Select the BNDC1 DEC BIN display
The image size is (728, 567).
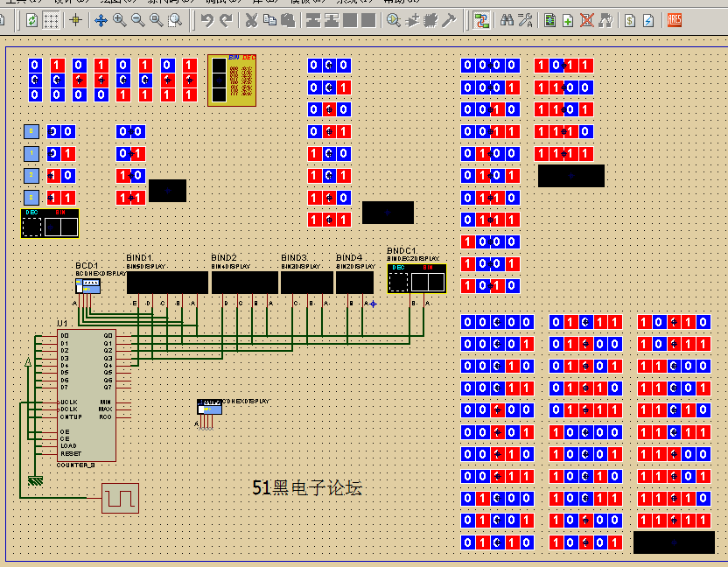click(416, 278)
